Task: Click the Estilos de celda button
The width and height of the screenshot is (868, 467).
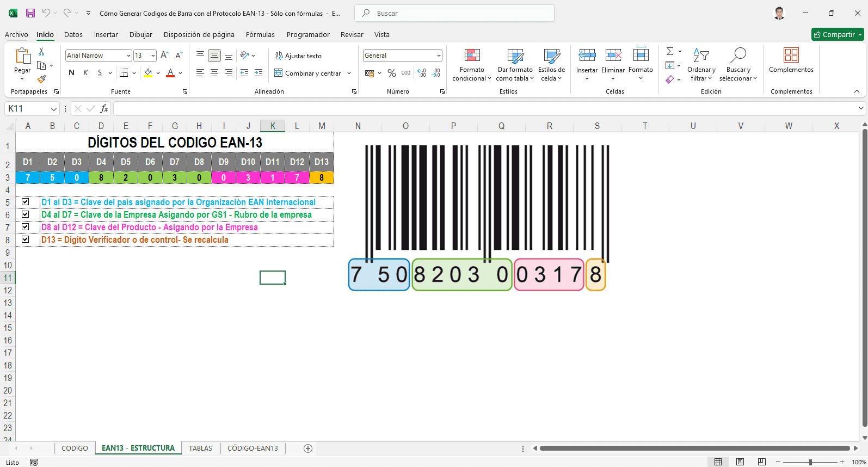Action: [x=551, y=65]
